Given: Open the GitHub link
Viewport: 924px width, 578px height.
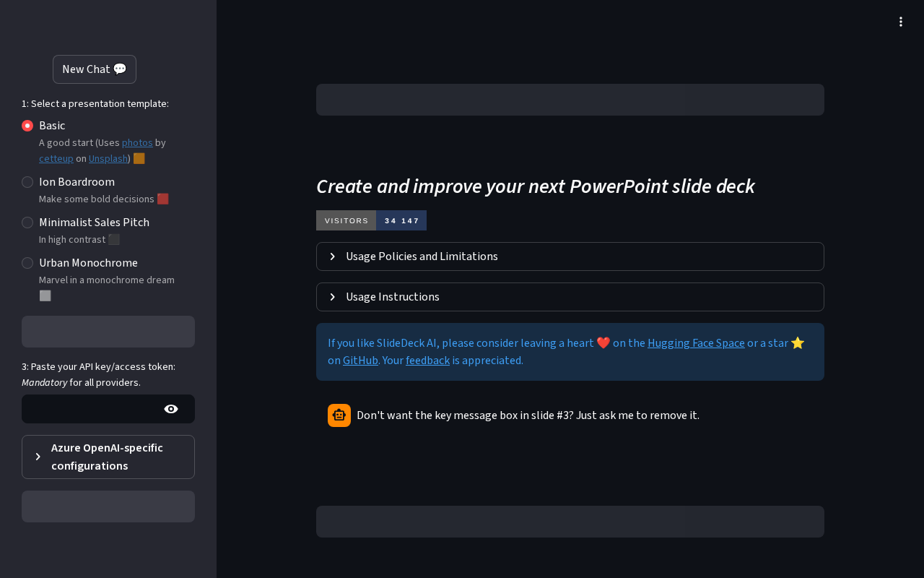Looking at the screenshot, I should coord(360,360).
